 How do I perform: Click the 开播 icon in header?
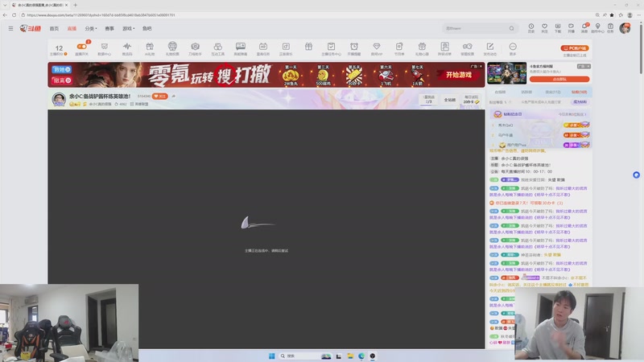point(571,28)
